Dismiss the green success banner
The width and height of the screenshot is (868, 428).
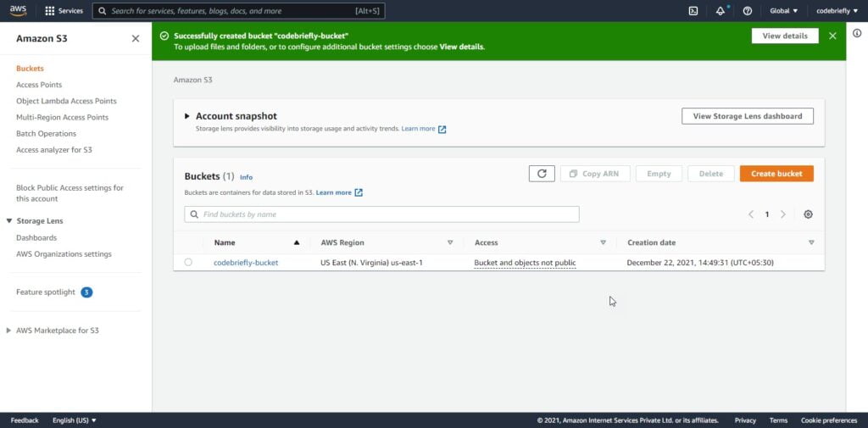tap(832, 36)
